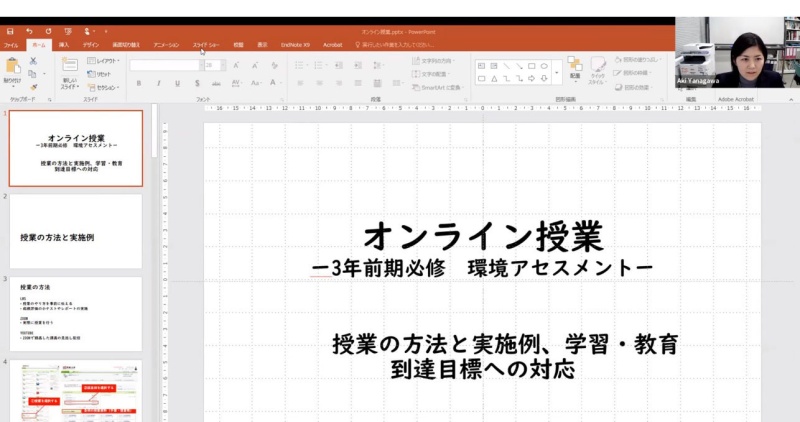
Task: Select slide 2 thumbnail 授業の方法と実施例
Action: click(x=76, y=231)
